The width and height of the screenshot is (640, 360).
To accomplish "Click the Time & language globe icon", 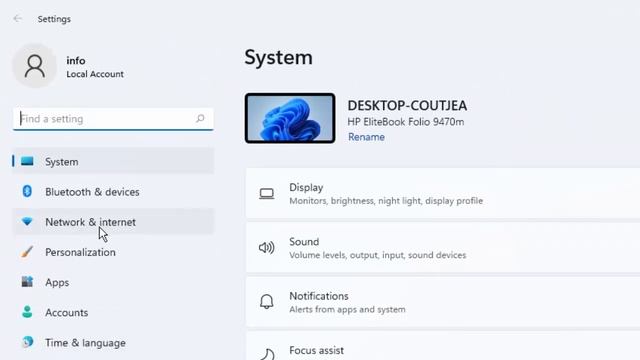I will (x=27, y=342).
